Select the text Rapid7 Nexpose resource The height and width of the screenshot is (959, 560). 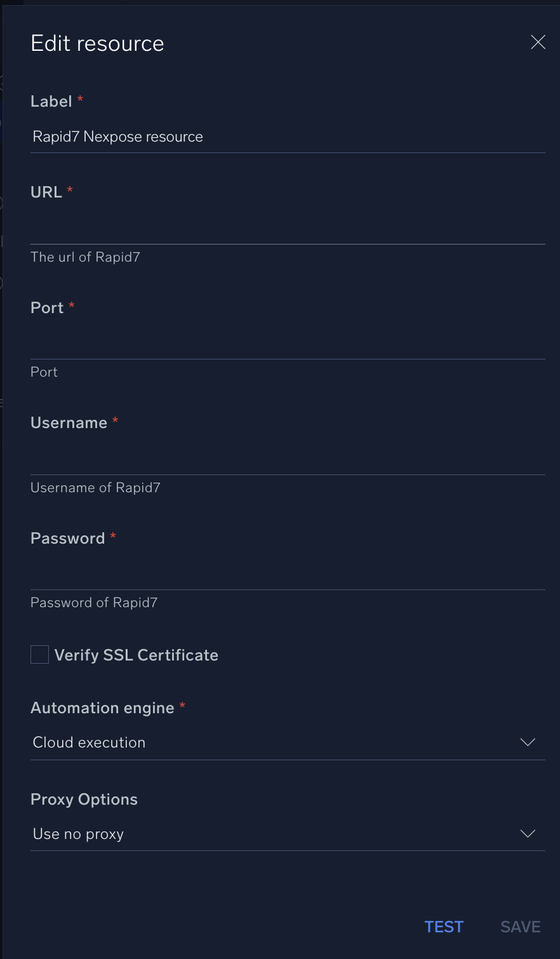click(x=117, y=137)
